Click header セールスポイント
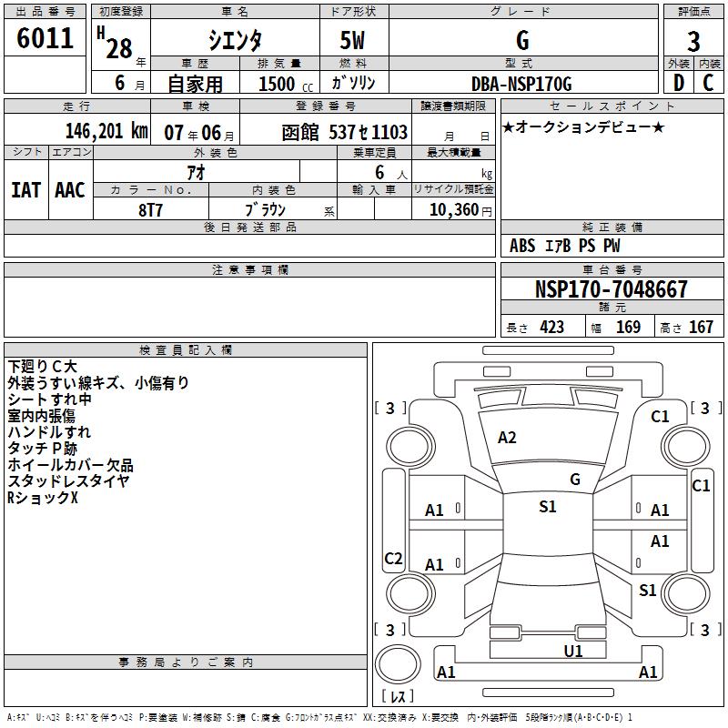Viewport: 728px width, 728px height. coord(612,106)
